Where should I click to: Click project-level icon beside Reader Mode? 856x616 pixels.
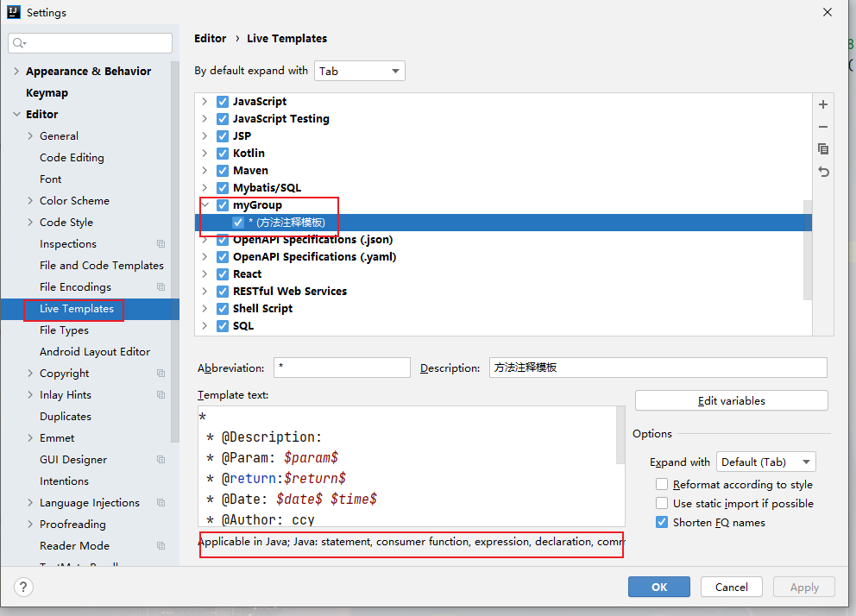161,545
